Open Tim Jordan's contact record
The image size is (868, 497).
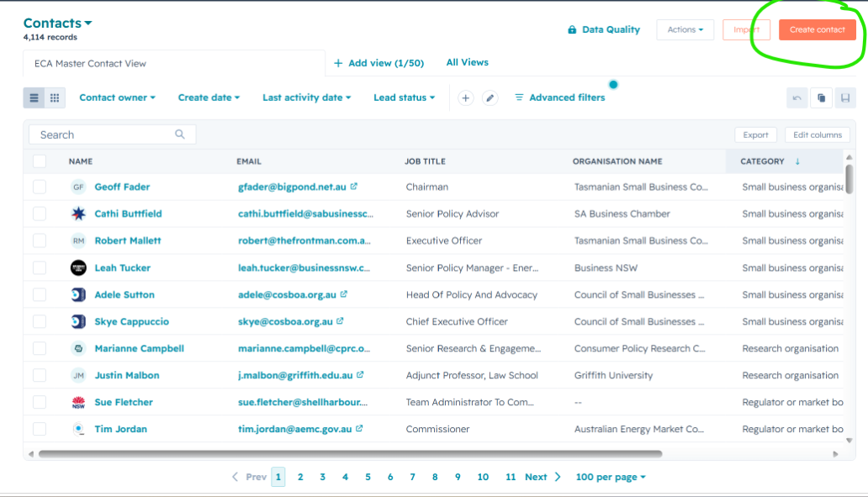[x=120, y=429]
